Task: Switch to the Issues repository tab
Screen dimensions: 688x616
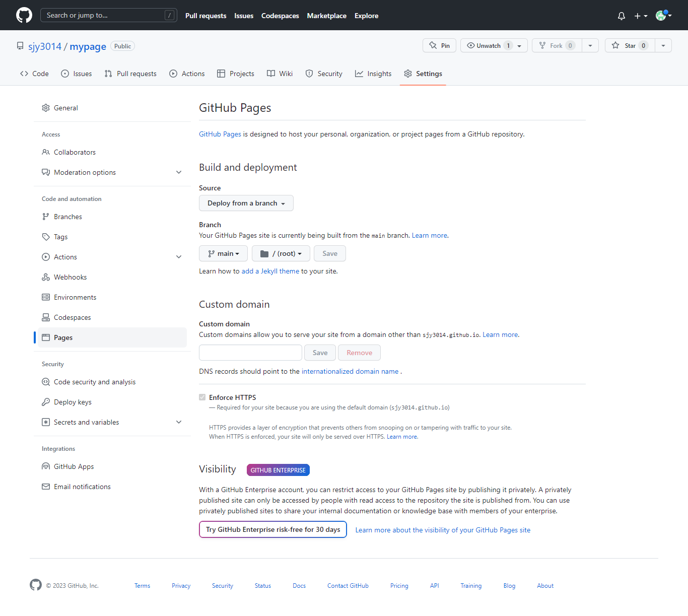Action: (x=77, y=74)
